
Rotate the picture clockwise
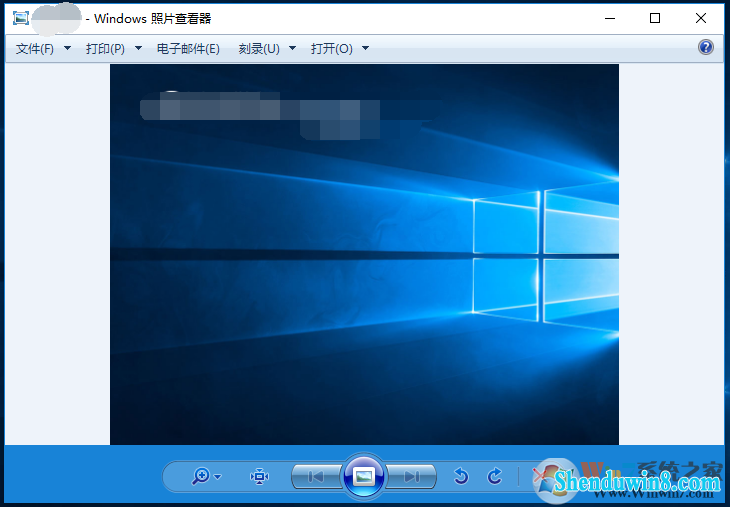pyautogui.click(x=494, y=476)
